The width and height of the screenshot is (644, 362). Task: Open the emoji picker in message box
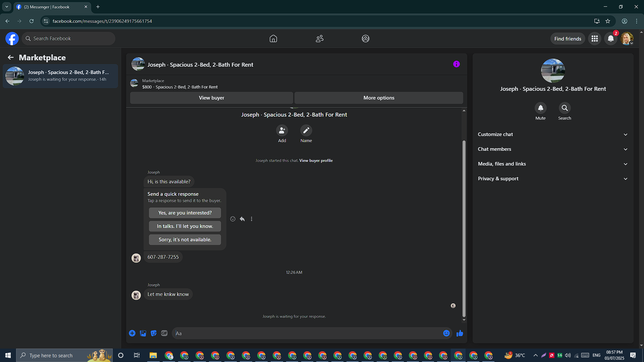coord(446,333)
